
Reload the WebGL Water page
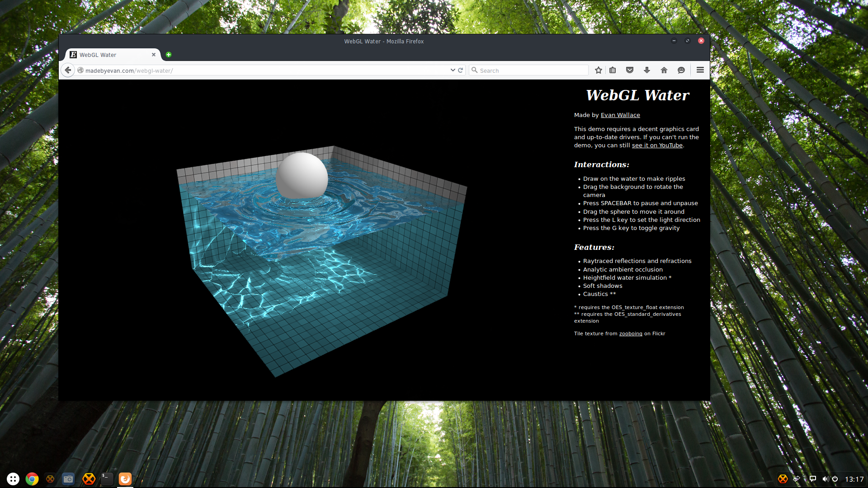tap(460, 70)
